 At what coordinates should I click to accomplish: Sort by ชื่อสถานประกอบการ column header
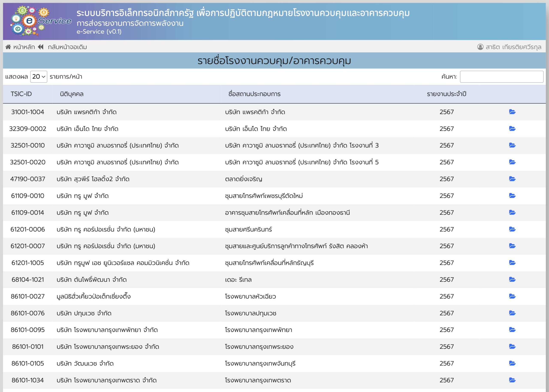tap(254, 94)
